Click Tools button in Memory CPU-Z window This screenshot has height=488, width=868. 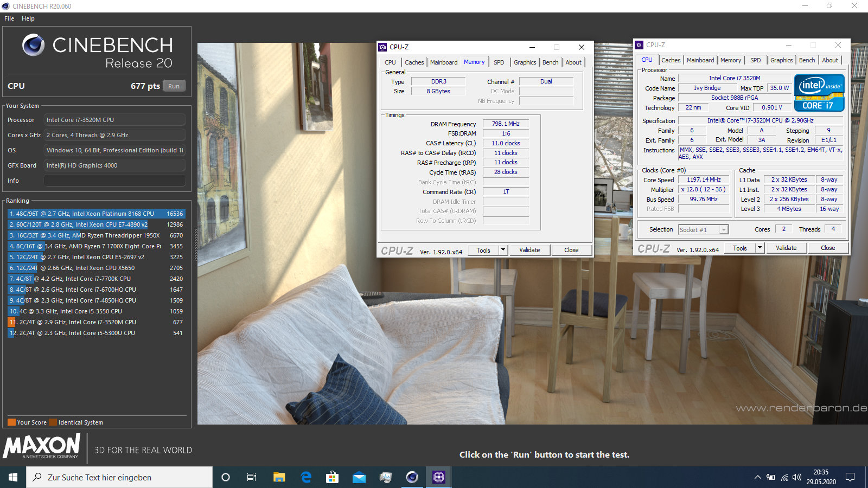483,250
